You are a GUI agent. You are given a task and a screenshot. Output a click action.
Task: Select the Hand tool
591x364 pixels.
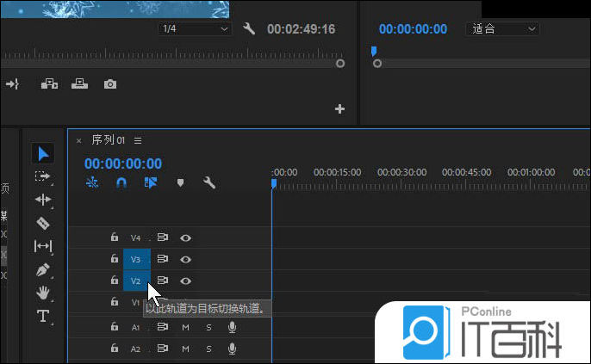tap(43, 293)
